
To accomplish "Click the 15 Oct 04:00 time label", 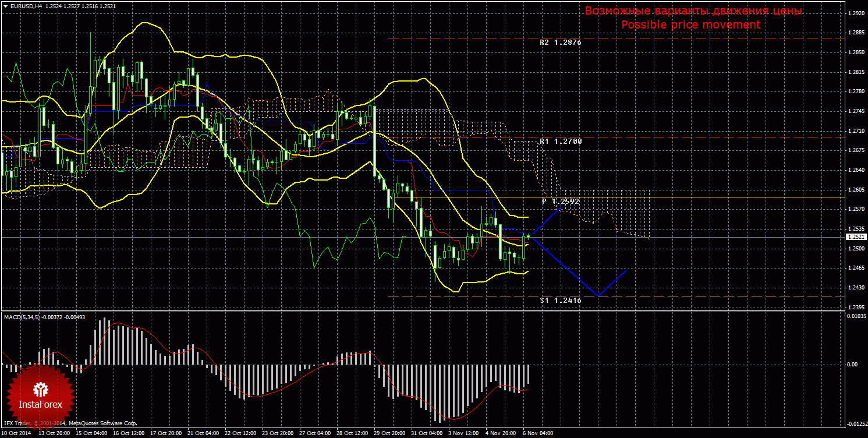I will click(90, 433).
